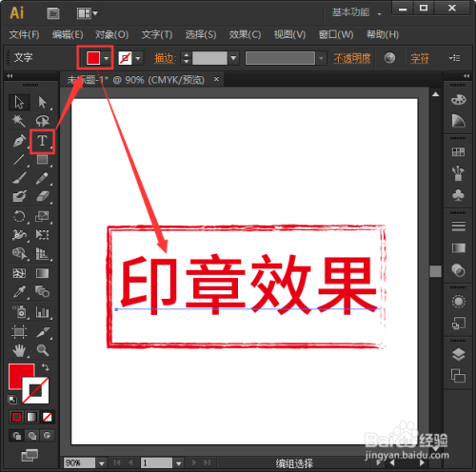Click the 描边 link

point(165,58)
